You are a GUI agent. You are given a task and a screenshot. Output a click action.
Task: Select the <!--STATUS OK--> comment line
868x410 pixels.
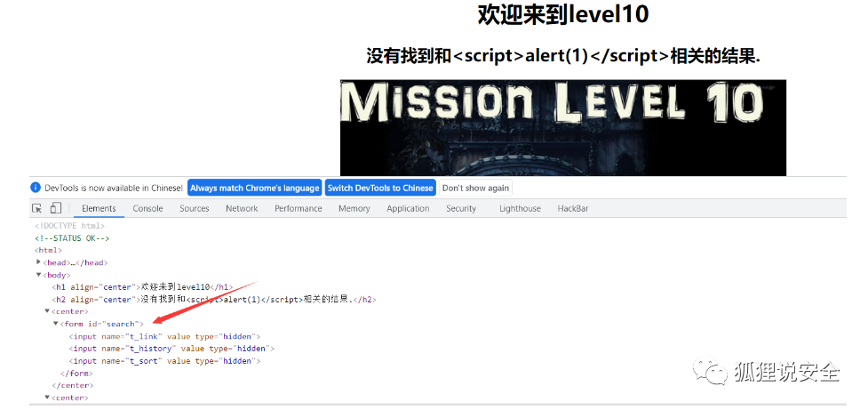click(72, 237)
